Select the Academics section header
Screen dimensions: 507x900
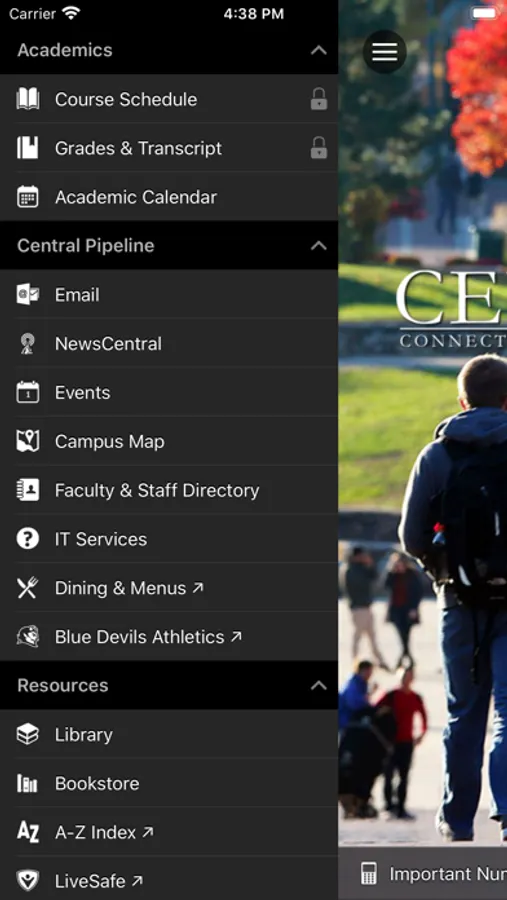(x=169, y=50)
